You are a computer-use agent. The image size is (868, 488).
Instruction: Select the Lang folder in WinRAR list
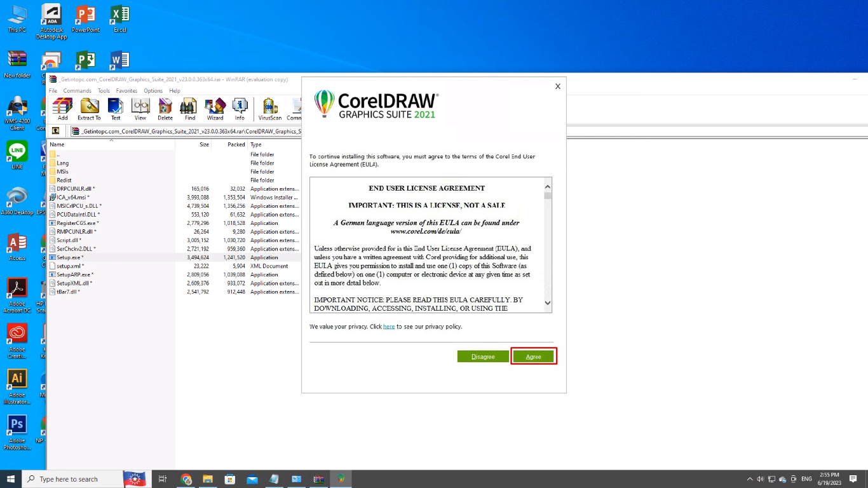pyautogui.click(x=62, y=163)
